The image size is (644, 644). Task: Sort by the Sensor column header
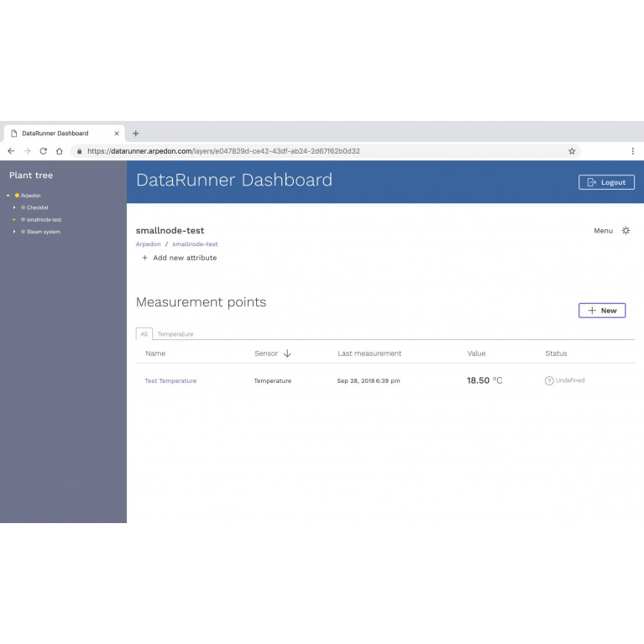(266, 353)
